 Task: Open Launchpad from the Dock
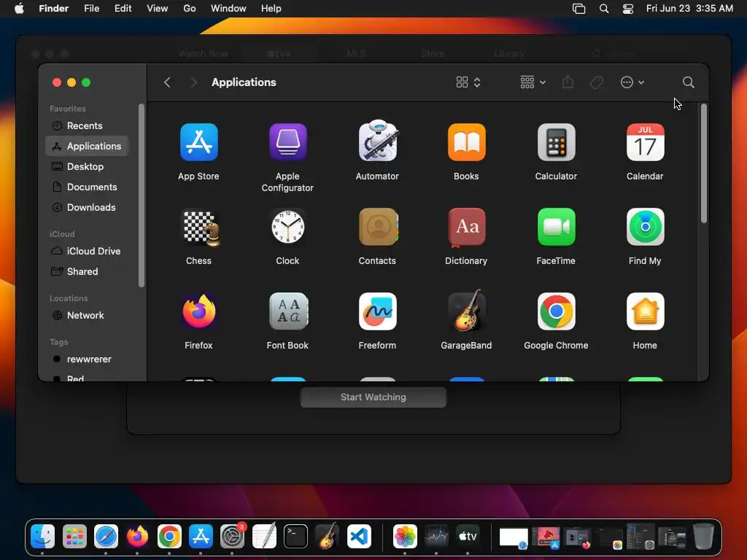coord(74,537)
